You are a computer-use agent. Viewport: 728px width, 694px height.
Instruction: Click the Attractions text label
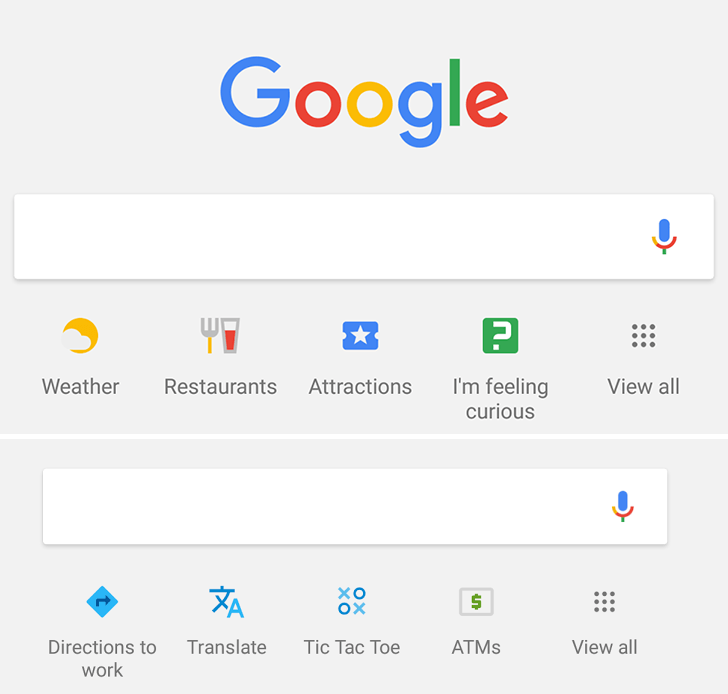[360, 387]
